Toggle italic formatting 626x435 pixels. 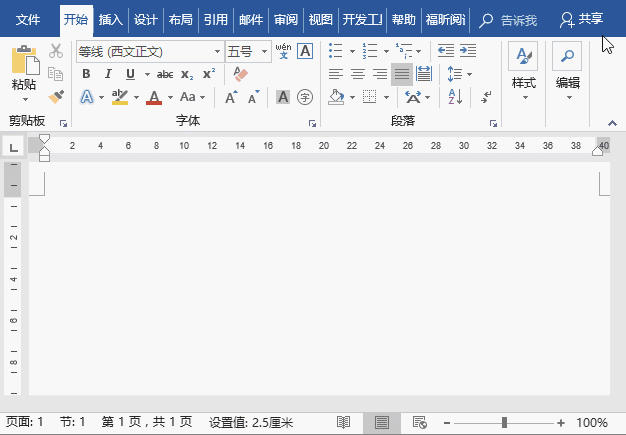(108, 73)
